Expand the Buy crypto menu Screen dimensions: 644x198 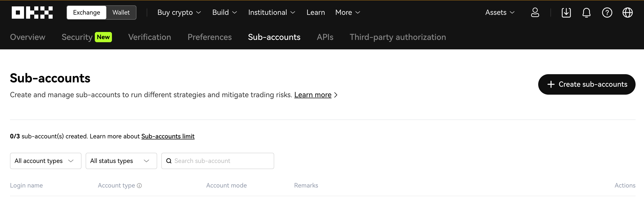coord(179,13)
